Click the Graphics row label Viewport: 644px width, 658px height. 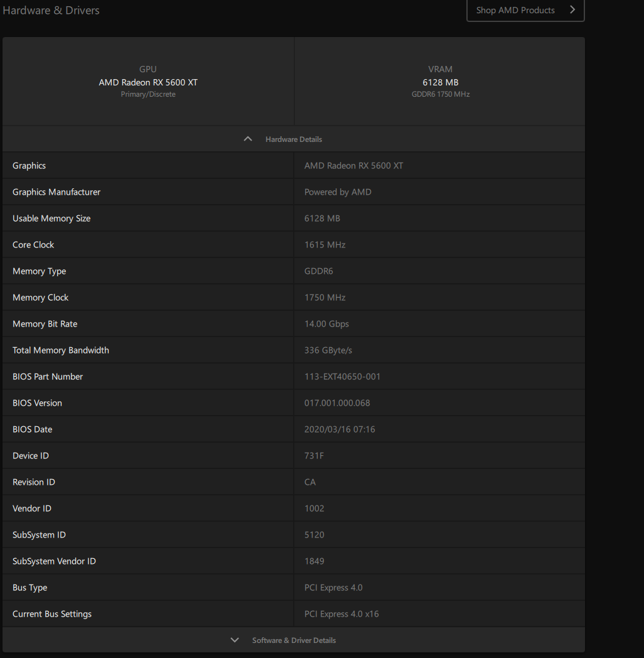coord(29,165)
